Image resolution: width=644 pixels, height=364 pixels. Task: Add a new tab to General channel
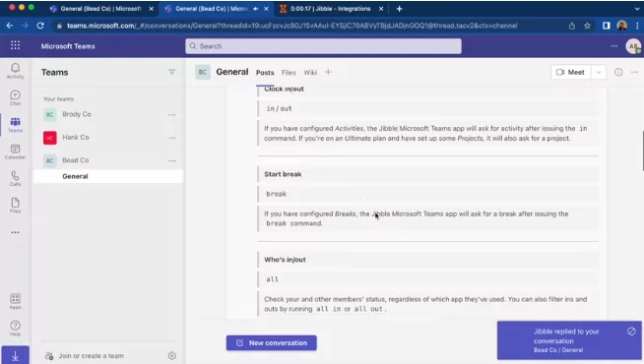328,72
